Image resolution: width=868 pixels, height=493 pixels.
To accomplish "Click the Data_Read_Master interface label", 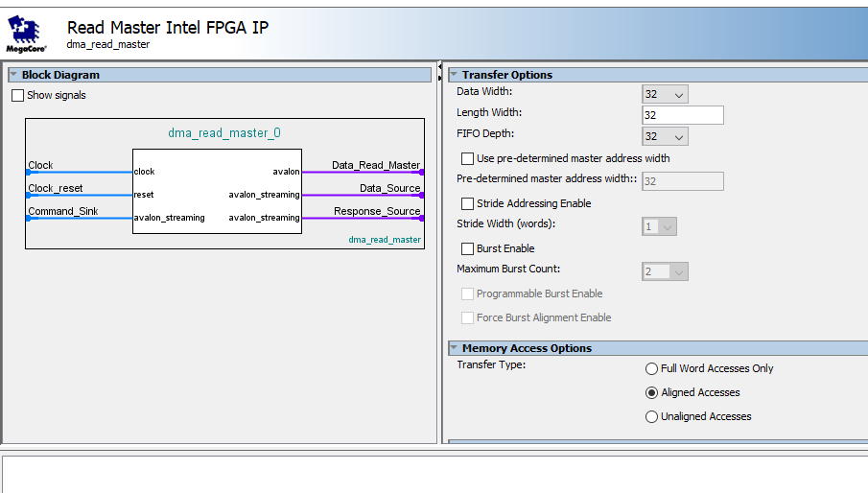I will [376, 165].
